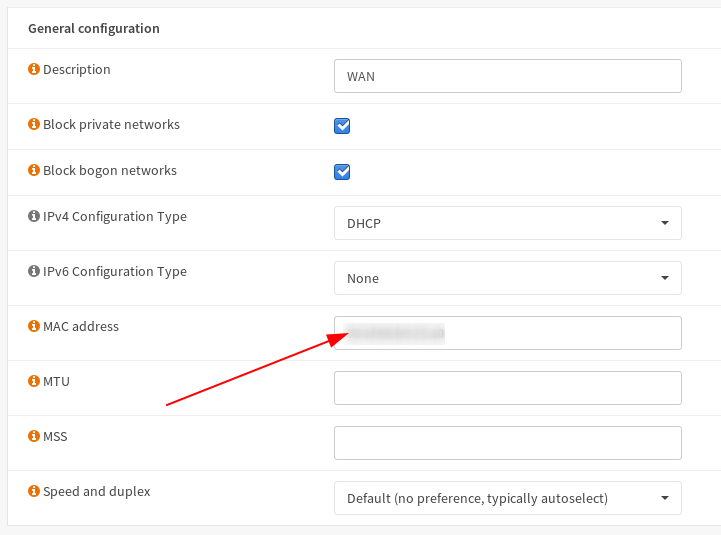721x535 pixels.
Task: Click into the MTU text field
Action: 507,388
